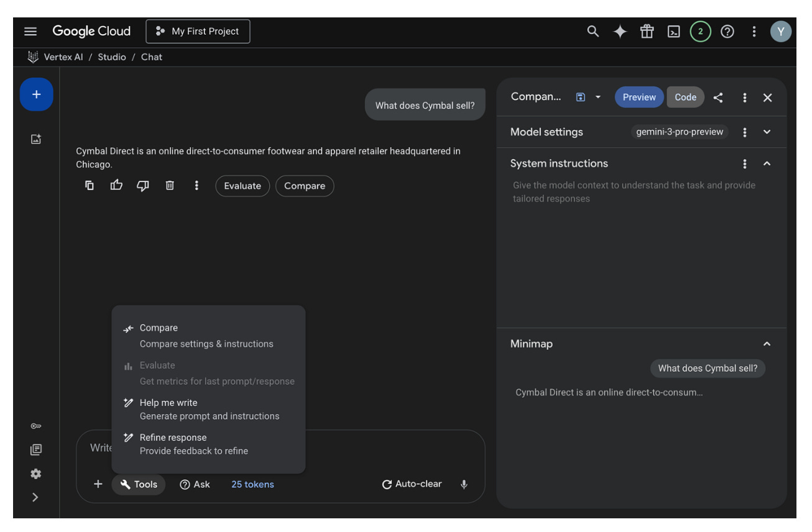Screen dimensions: 812x532
Task: Expand the Model settings section
Action: (x=767, y=132)
